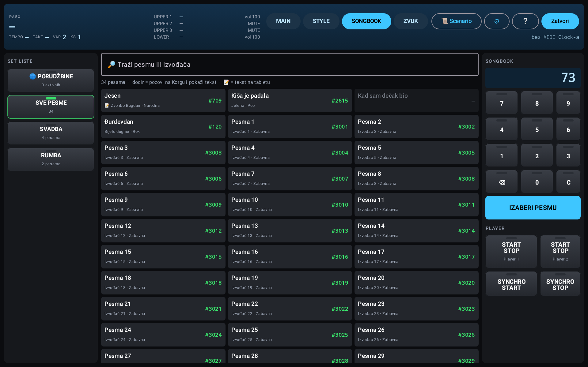Viewport: 588px width, 367px height.
Task: Tap keypad digit 0
Action: [x=537, y=182]
